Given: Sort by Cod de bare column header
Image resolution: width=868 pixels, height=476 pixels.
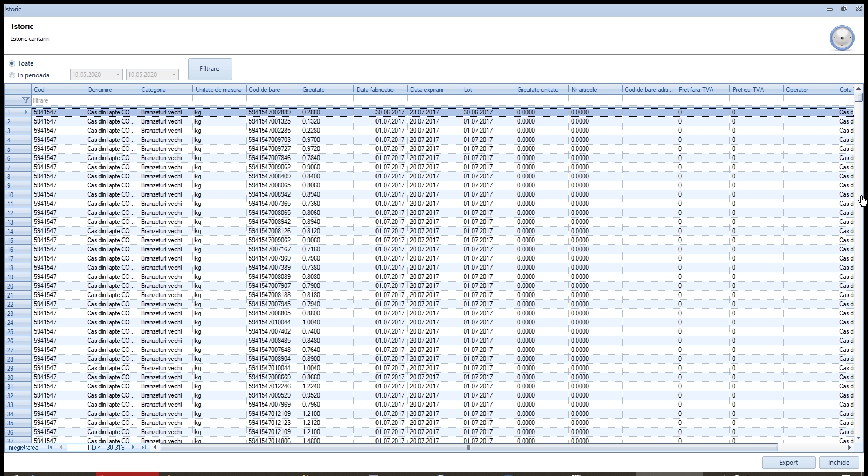Looking at the screenshot, I should [273, 90].
